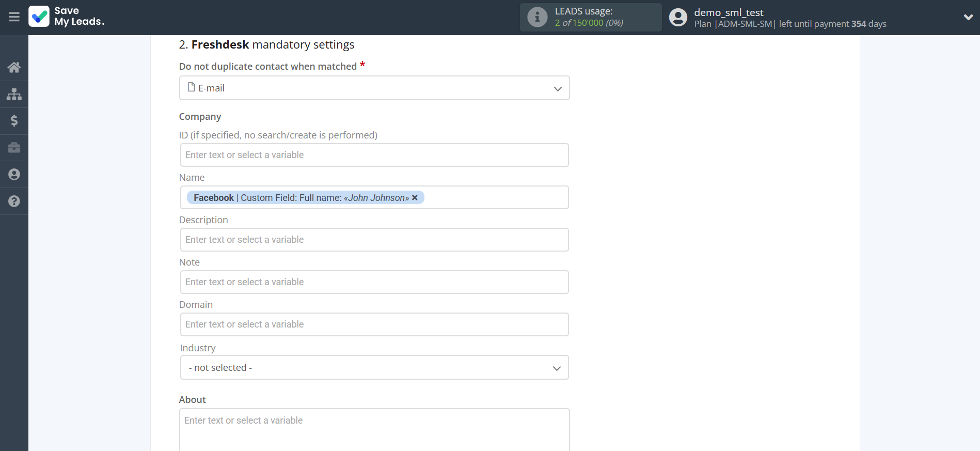Remove the Facebook Full name variable tag
This screenshot has height=451, width=980.
tap(415, 198)
